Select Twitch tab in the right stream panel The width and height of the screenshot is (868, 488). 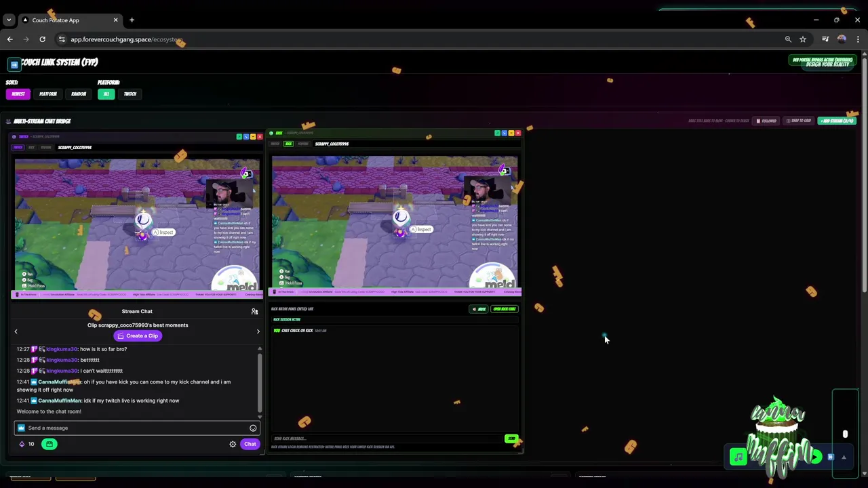pos(275,144)
